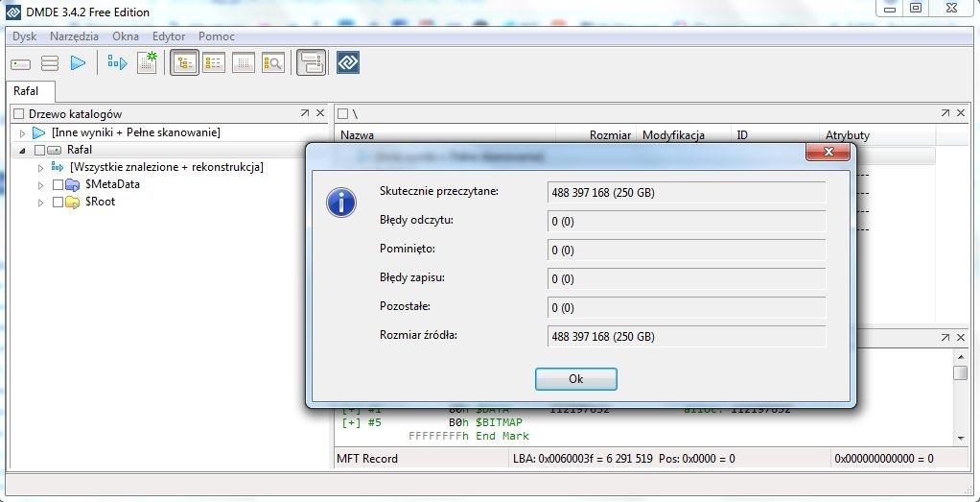Image resolution: width=980 pixels, height=502 pixels.
Task: Click the reconstruct file system blocks-arrow toolbar icon
Action: tap(117, 63)
